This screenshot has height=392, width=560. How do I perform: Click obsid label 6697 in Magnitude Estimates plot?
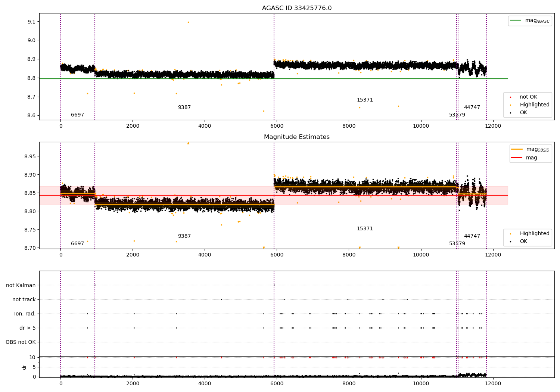[77, 244]
